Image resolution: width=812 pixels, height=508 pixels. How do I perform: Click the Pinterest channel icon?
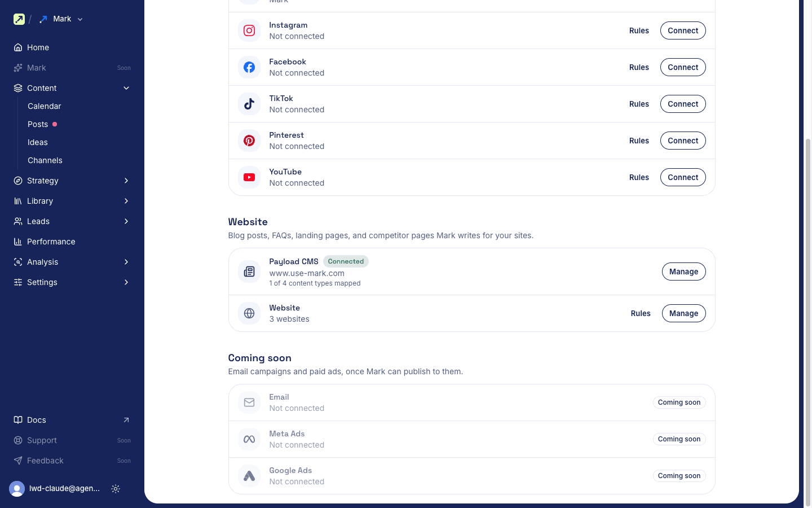tap(249, 141)
